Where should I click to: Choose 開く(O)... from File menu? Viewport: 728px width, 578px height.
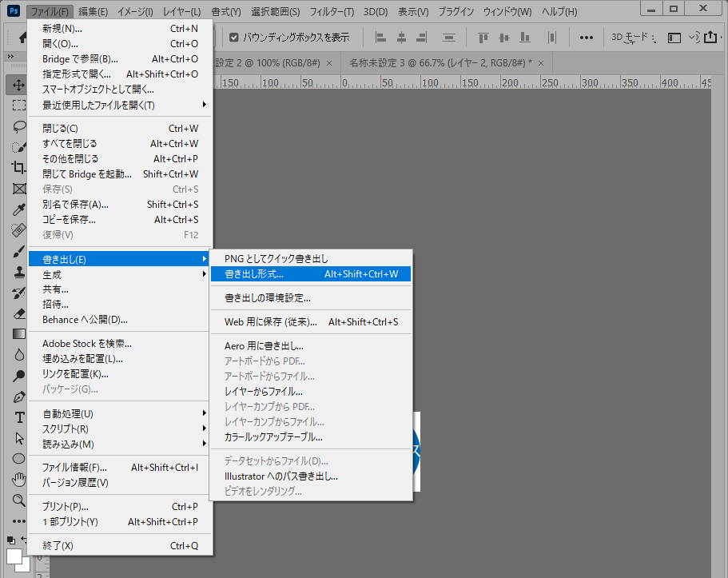(120, 44)
